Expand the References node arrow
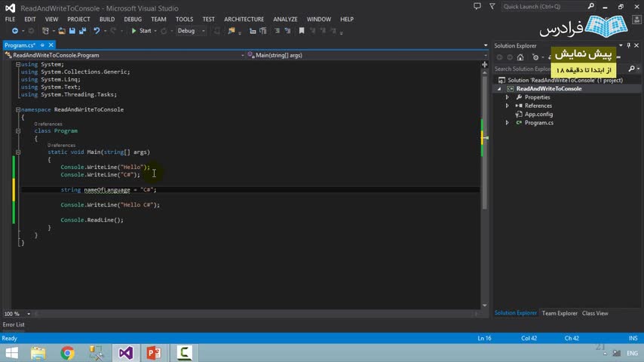This screenshot has width=644, height=362. click(x=508, y=106)
